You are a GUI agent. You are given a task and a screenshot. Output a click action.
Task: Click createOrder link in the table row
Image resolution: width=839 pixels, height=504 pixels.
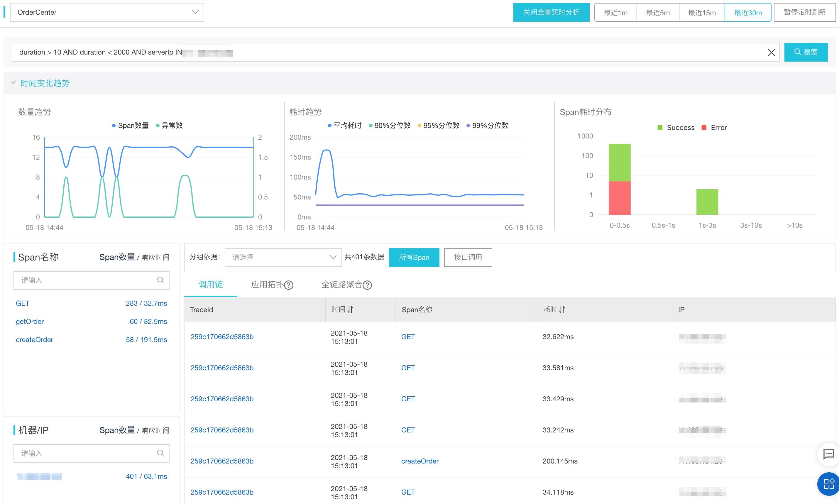tap(420, 461)
